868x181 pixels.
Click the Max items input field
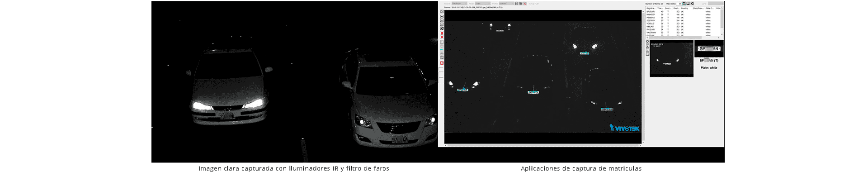click(x=679, y=4)
